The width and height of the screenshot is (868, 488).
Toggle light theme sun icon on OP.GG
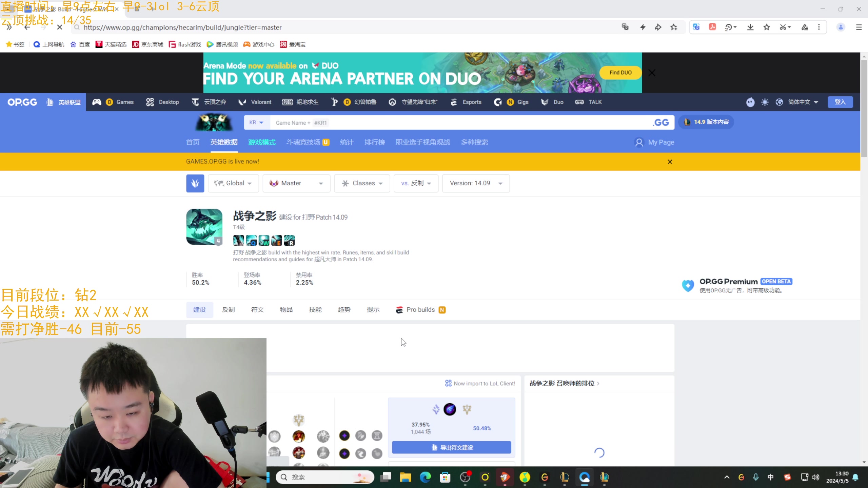click(765, 102)
